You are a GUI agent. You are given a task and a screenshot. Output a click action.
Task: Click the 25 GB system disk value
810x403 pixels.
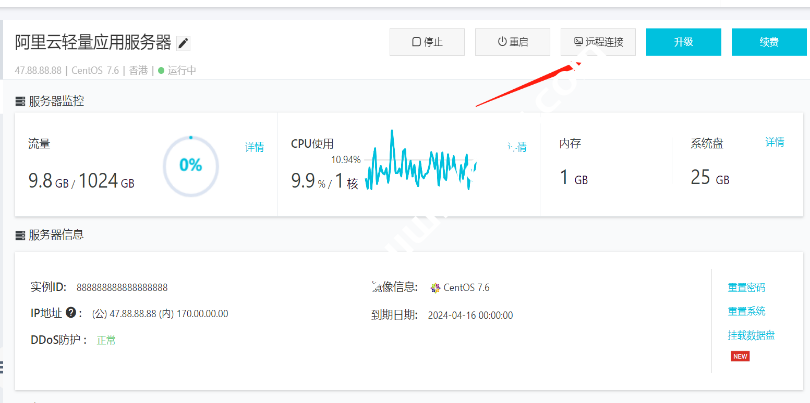[x=710, y=178]
